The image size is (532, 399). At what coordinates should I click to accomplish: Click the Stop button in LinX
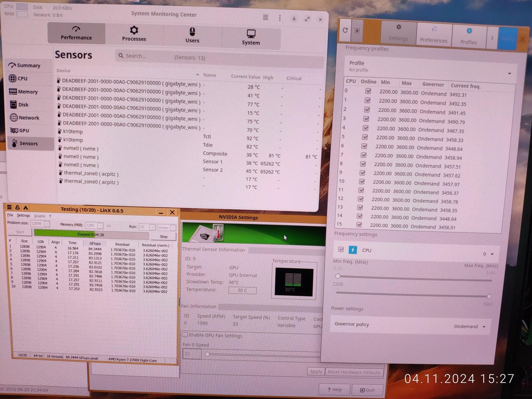click(x=163, y=236)
